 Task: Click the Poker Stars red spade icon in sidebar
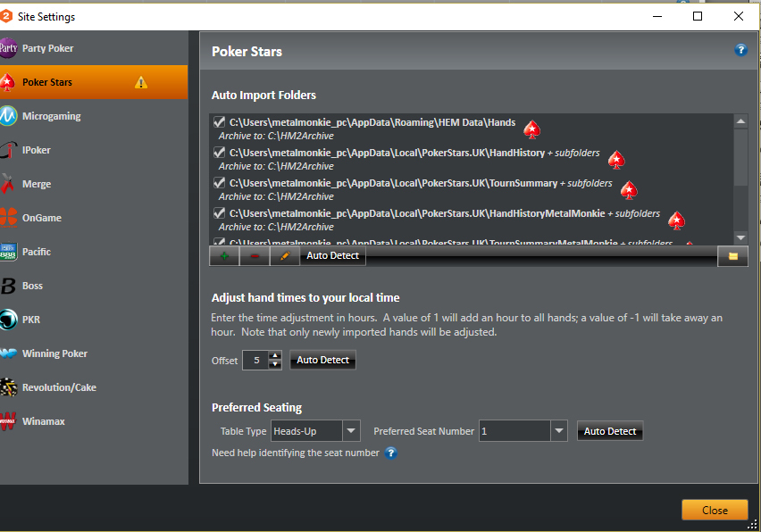(x=7, y=82)
